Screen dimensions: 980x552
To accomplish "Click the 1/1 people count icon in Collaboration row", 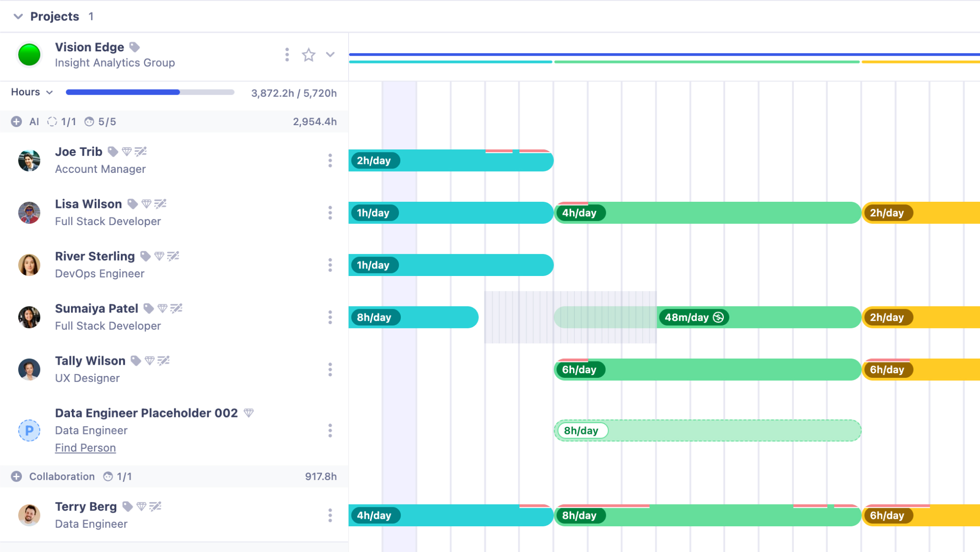I will tap(108, 476).
